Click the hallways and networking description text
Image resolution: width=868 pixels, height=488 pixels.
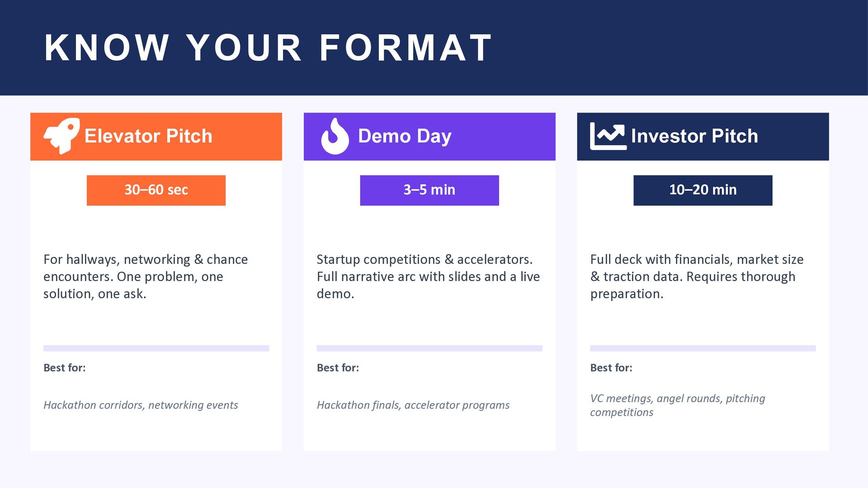[x=146, y=277]
